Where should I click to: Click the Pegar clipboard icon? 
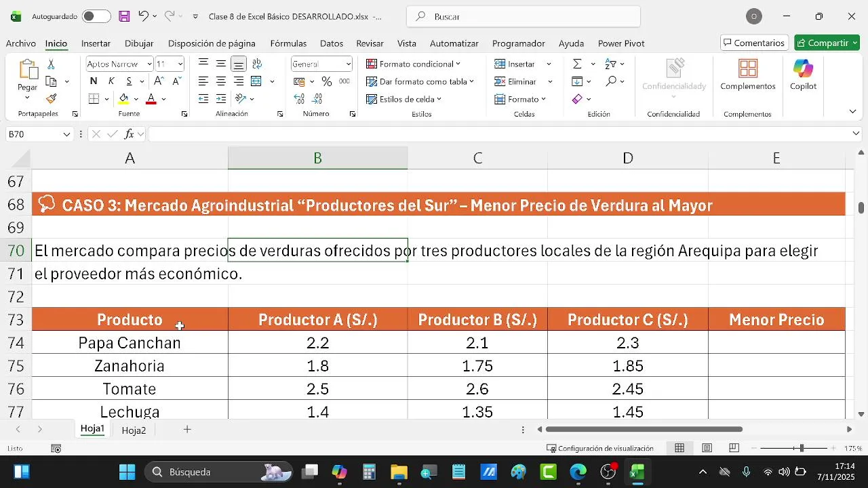pyautogui.click(x=28, y=70)
